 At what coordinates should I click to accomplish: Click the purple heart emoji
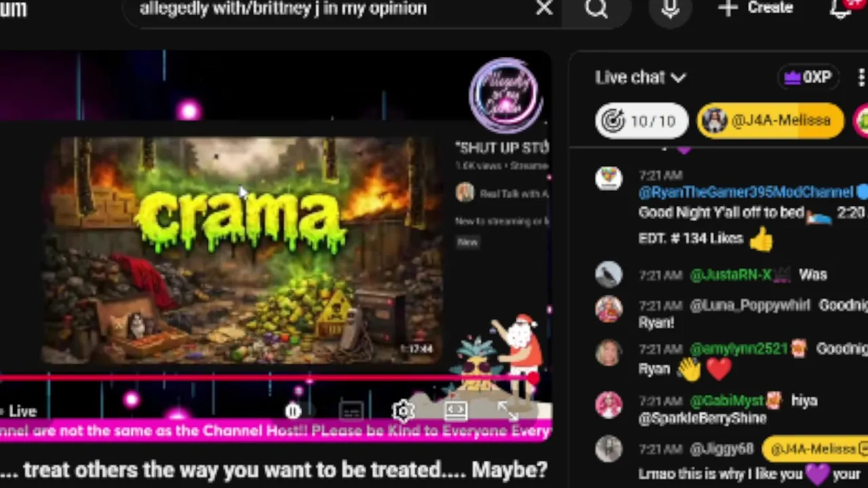tap(817, 474)
